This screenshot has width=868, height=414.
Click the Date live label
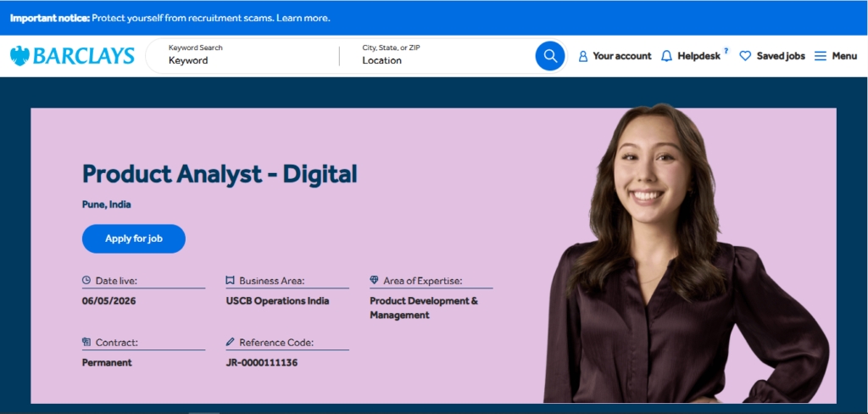pos(116,281)
